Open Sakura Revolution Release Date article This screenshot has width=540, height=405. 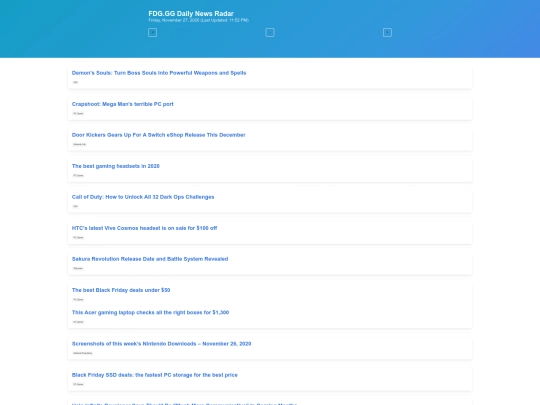click(150, 259)
